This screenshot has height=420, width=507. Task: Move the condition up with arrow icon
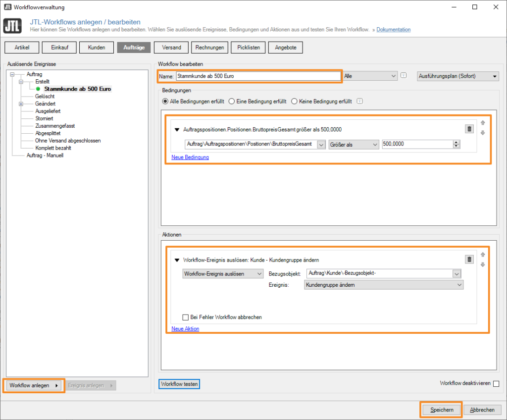(483, 123)
